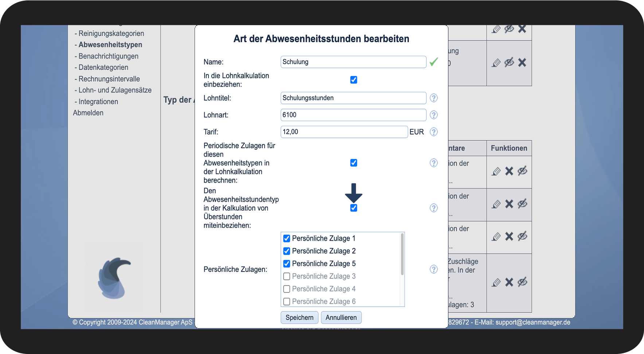Click into the Lohnart input field
The height and width of the screenshot is (354, 644).
[x=353, y=115]
